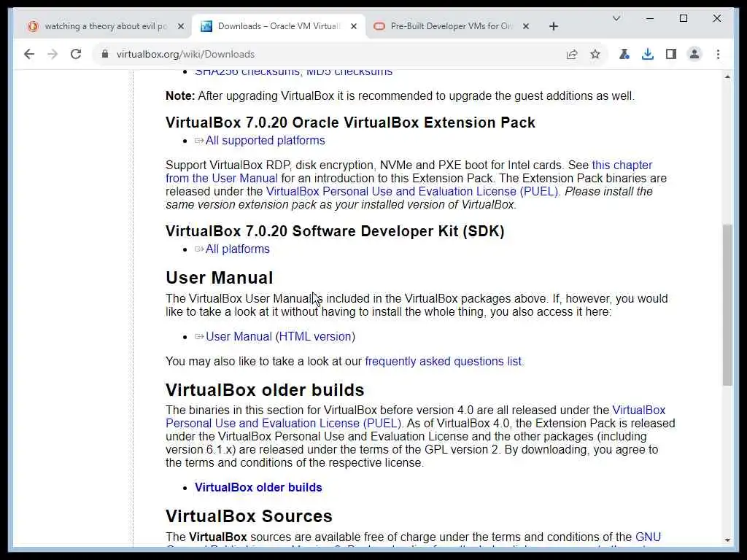Open PUEL link in older builds section
747x560 pixels.
click(415, 416)
